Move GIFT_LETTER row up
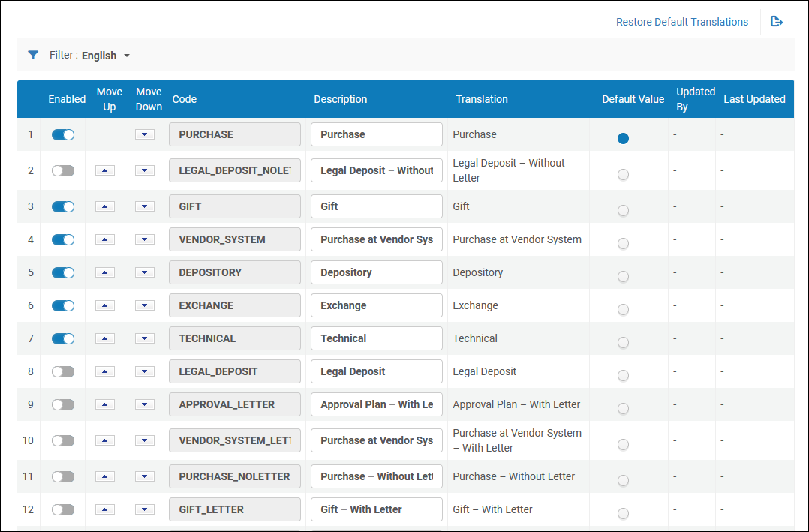 pyautogui.click(x=105, y=509)
